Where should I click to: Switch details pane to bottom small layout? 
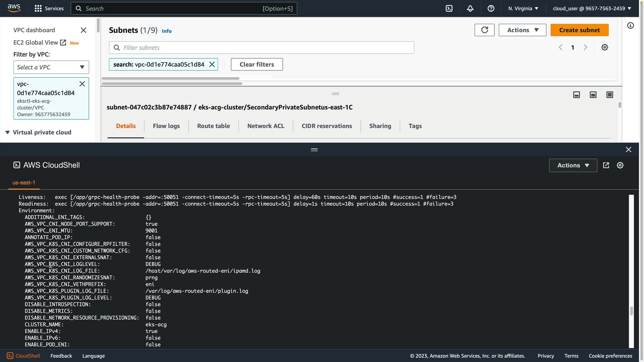(x=576, y=95)
